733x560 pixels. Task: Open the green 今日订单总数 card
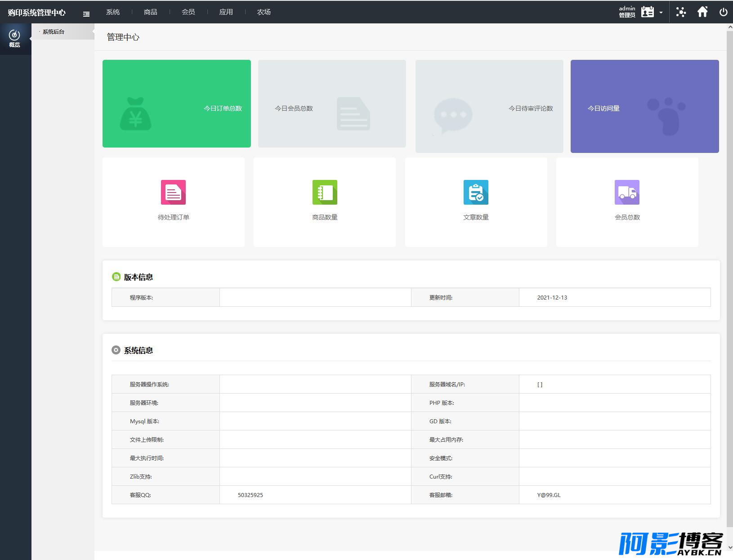click(x=177, y=103)
